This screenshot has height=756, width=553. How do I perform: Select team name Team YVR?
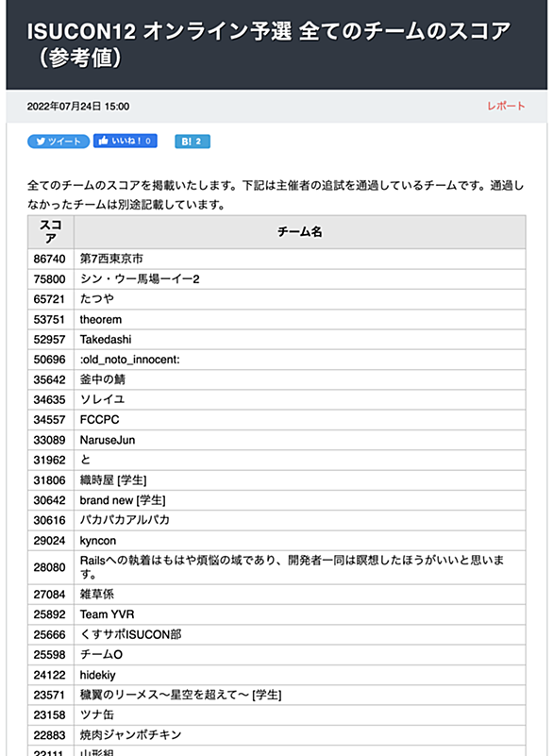[x=107, y=614]
